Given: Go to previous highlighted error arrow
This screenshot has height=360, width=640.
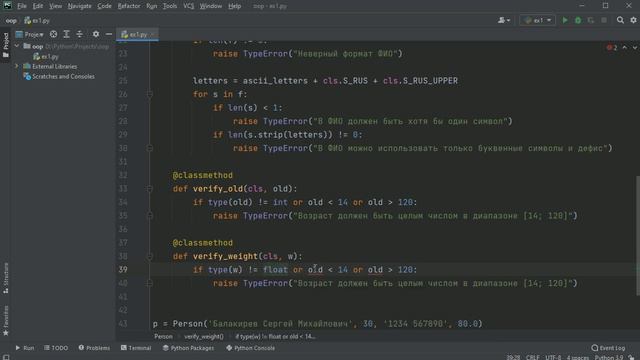Looking at the screenshot, I should point(624,48).
